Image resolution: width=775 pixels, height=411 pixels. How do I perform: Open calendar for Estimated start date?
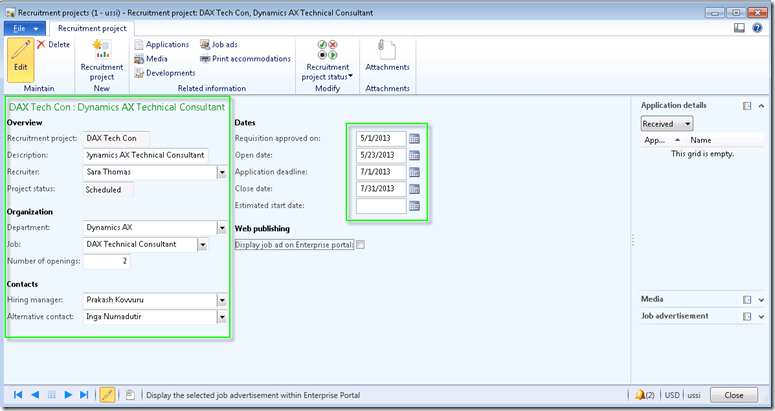coord(414,206)
